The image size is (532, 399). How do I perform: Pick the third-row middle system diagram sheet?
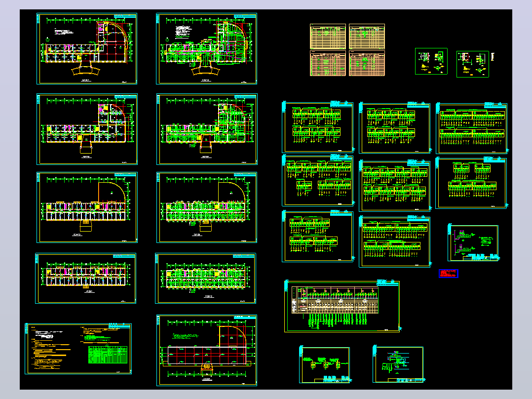coord(395,241)
